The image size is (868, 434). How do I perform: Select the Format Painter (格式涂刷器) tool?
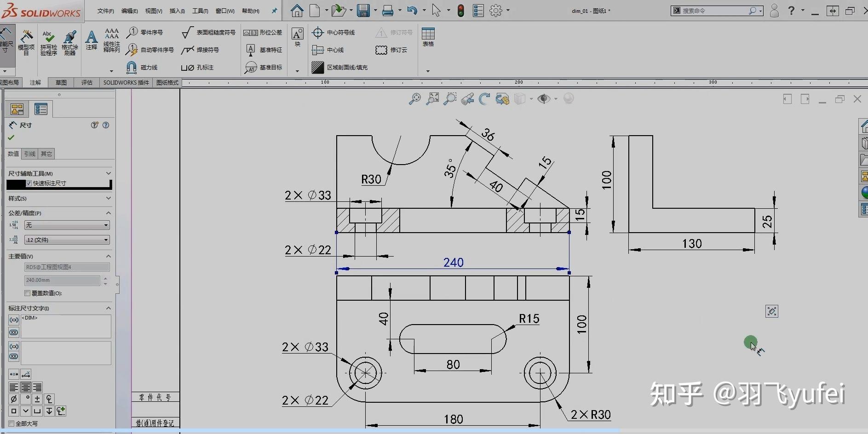pos(70,43)
